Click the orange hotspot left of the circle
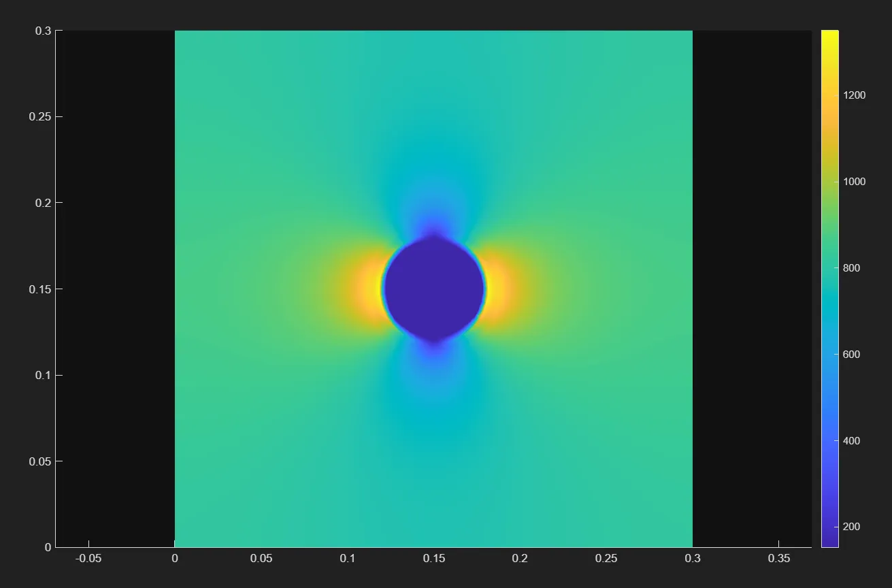This screenshot has height=588, width=892. 366,290
